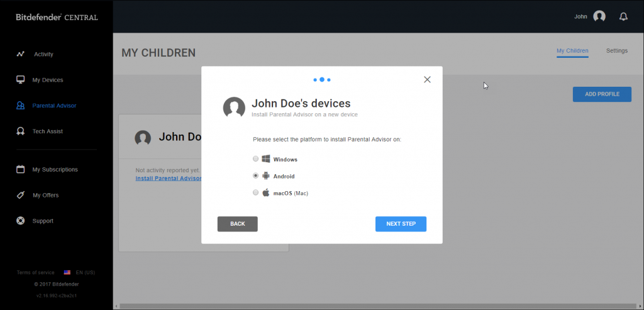Open My Offers in the sidebar menu
The image size is (644, 310).
point(45,196)
